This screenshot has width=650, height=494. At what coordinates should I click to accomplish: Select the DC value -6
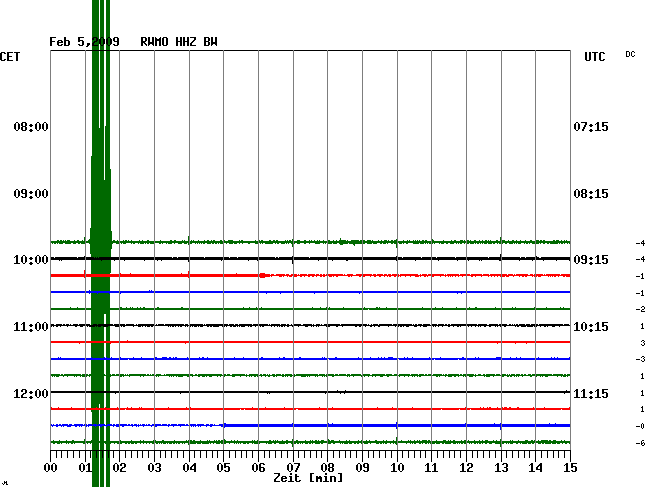[x=640, y=443]
